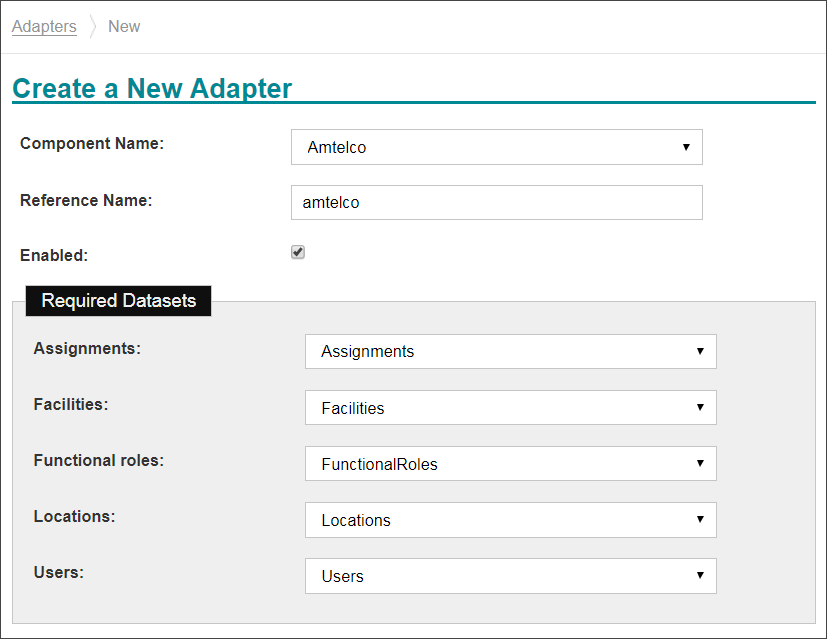Click the Locations field label
Viewport: 827px width, 639px height.
click(x=74, y=517)
